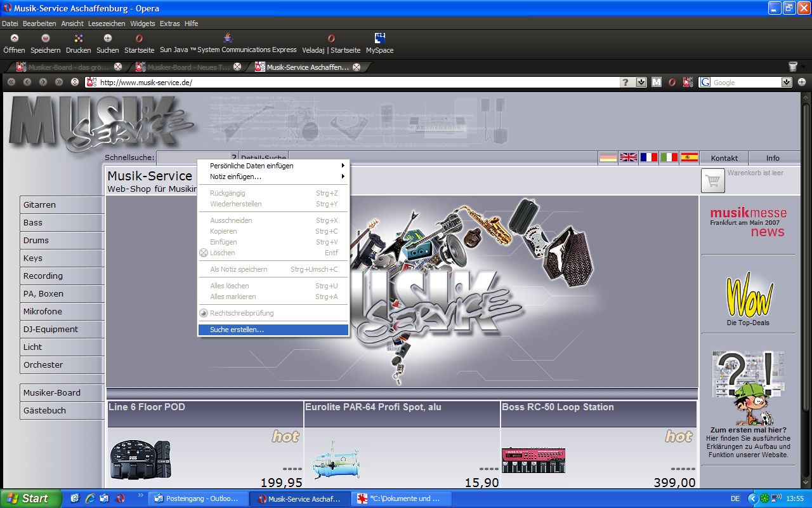The image size is (812, 508).
Task: Click the shopping cart Warenkorb icon
Action: [713, 180]
